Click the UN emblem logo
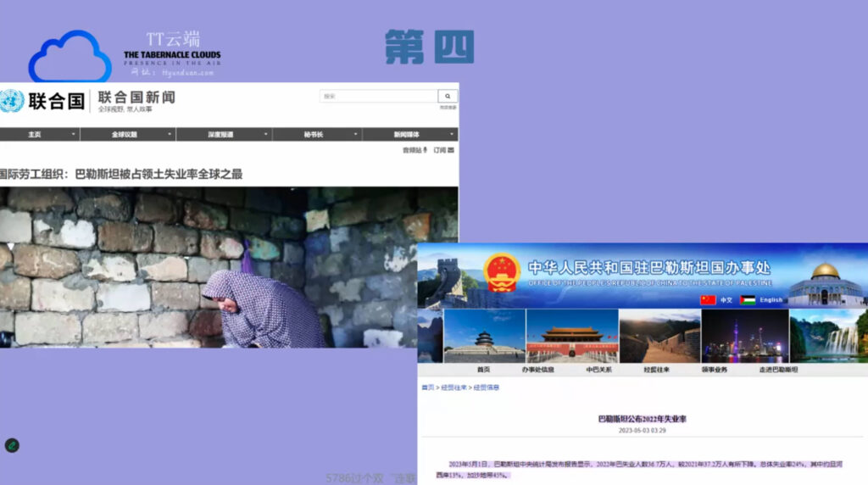Screen dimensions: 868x485 point(12,102)
